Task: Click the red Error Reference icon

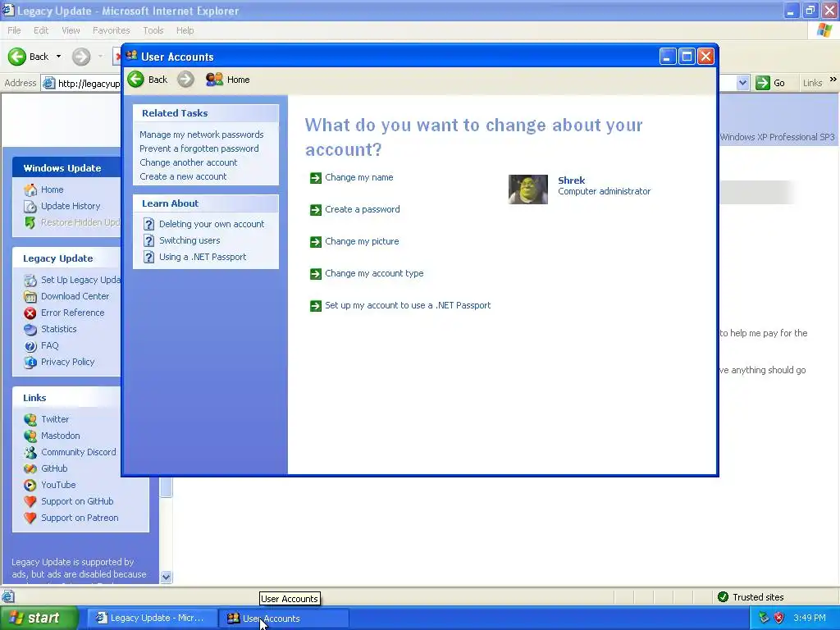Action: (30, 313)
